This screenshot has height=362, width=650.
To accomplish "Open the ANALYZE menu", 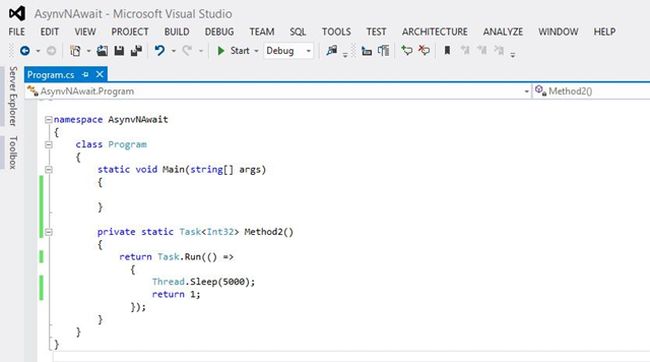I will click(x=503, y=32).
